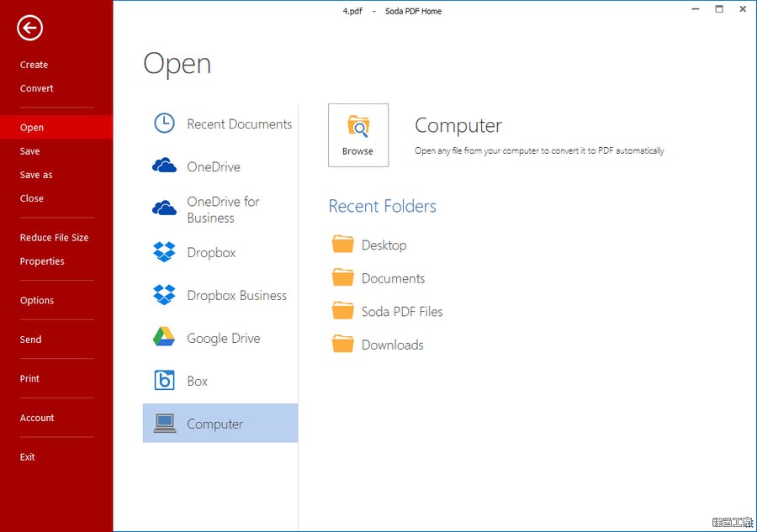
Task: Click the OneDrive cloud icon
Action: (x=164, y=166)
